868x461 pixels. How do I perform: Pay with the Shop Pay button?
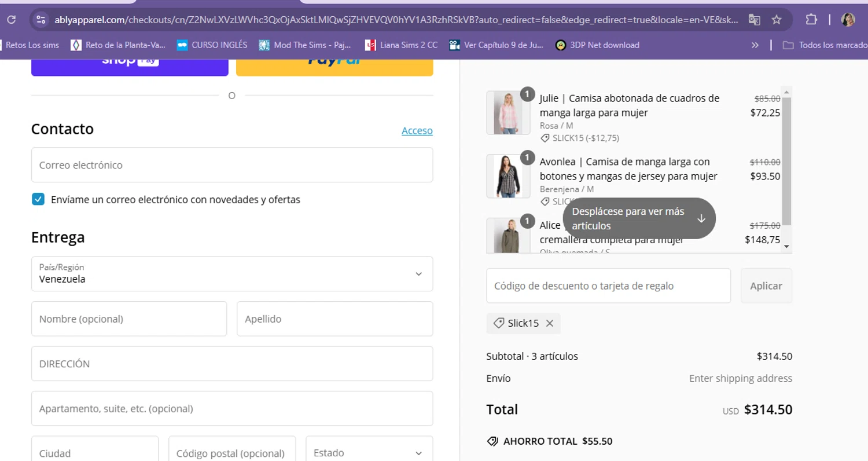130,67
